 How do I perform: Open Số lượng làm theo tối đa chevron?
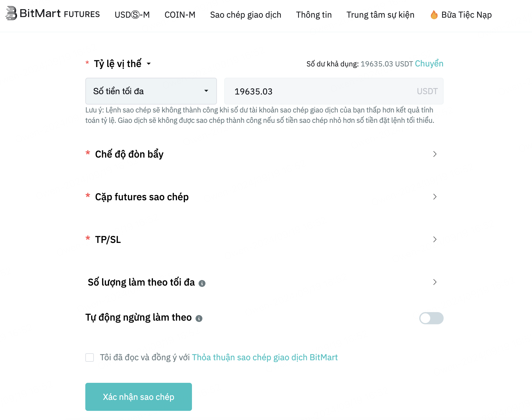coord(435,282)
